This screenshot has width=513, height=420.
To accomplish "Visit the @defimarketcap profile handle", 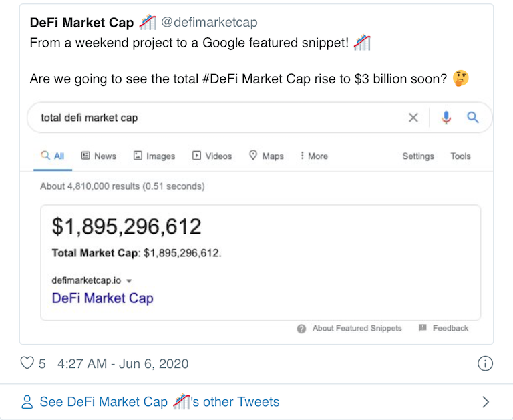I will [x=209, y=22].
